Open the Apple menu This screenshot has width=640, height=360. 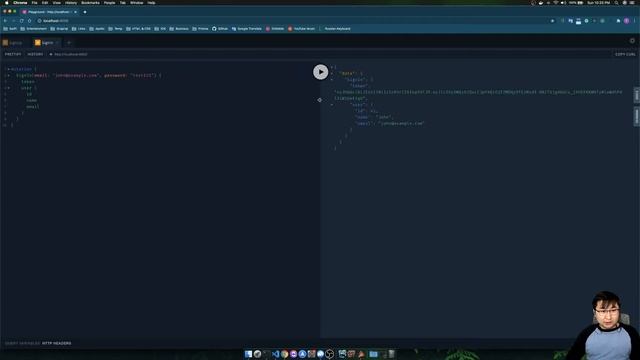tap(7, 3)
